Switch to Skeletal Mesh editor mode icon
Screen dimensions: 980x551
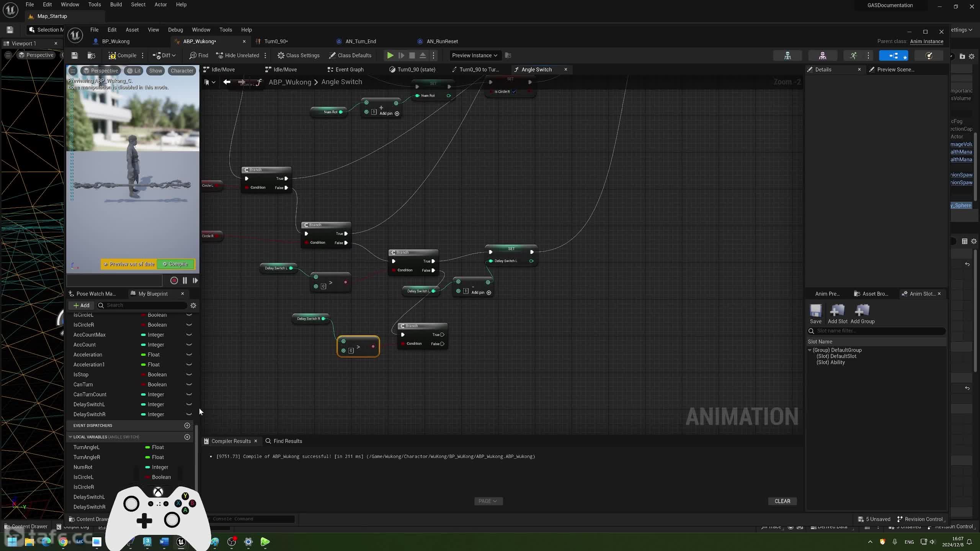822,56
